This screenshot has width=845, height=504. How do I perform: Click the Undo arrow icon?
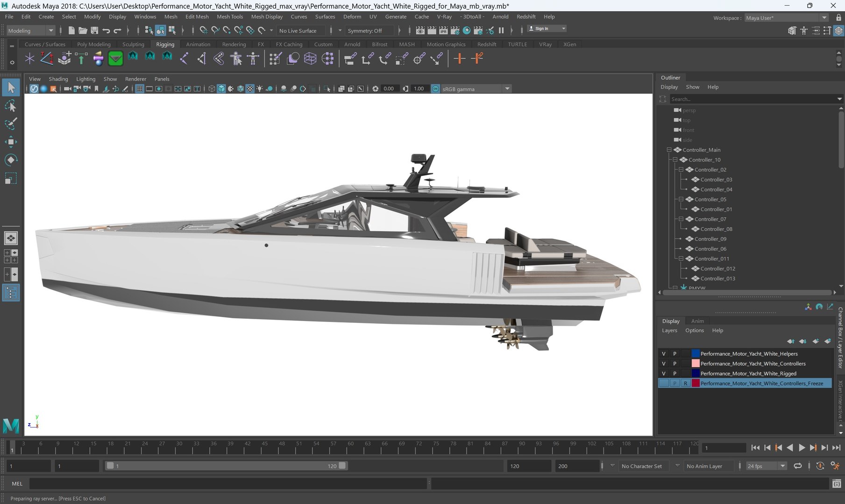tap(106, 30)
